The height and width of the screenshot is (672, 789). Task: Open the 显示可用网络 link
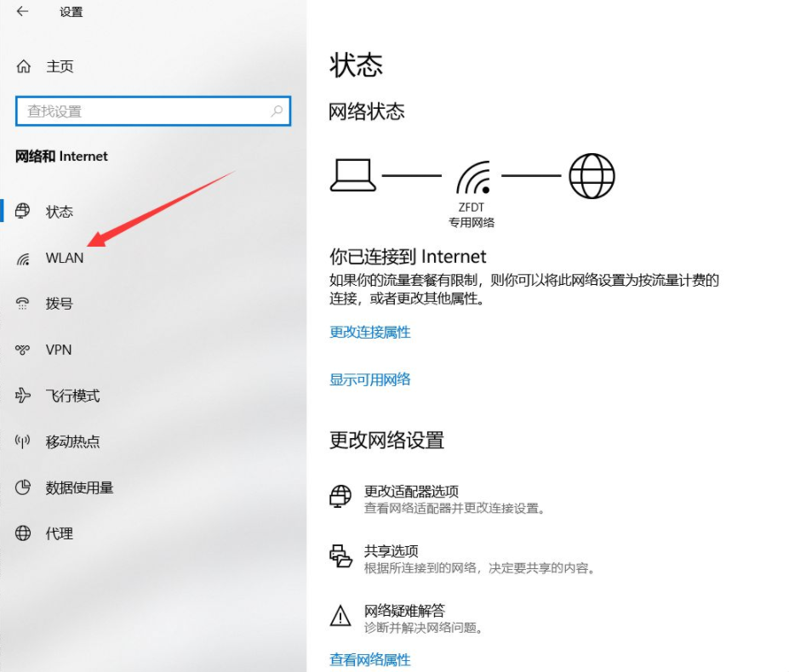[370, 379]
